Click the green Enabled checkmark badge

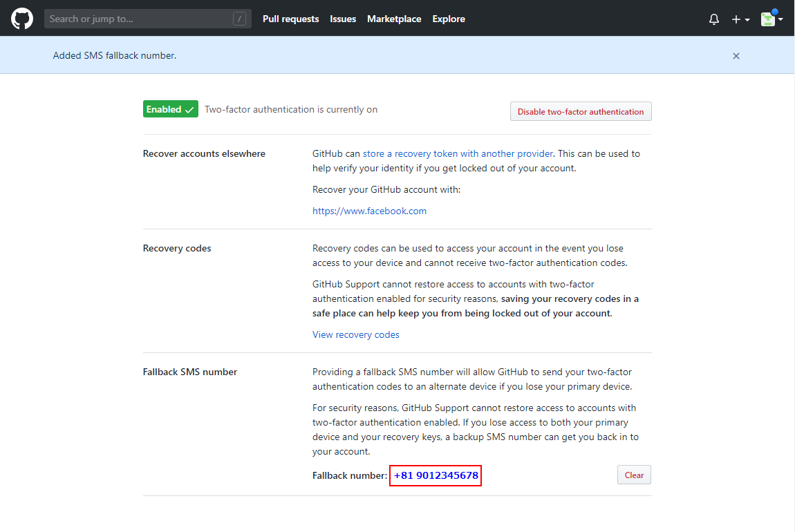click(x=170, y=109)
